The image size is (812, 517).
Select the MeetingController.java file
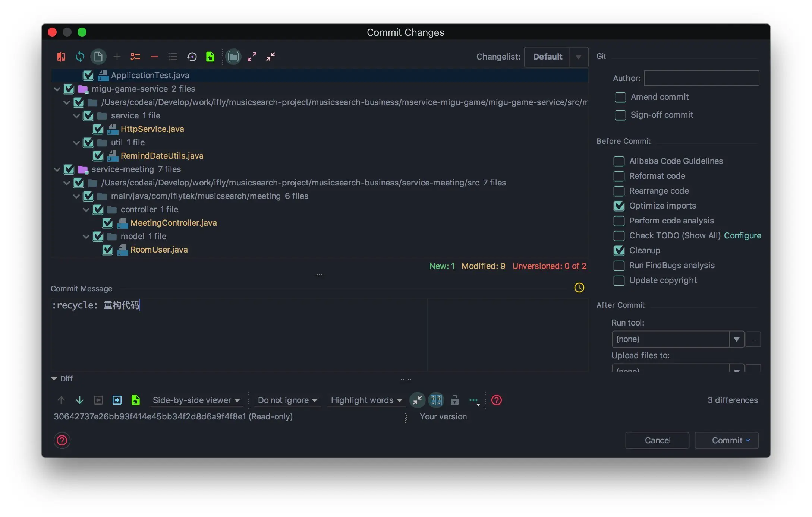tap(173, 223)
